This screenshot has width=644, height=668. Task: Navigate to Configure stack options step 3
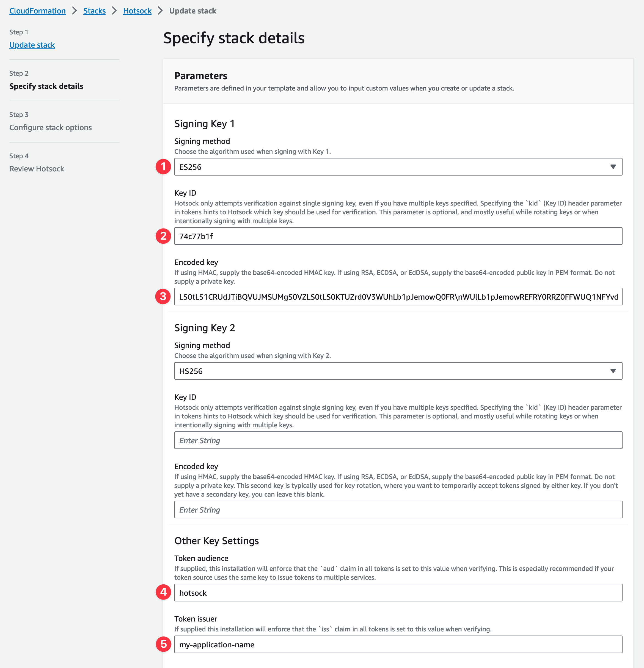[51, 127]
